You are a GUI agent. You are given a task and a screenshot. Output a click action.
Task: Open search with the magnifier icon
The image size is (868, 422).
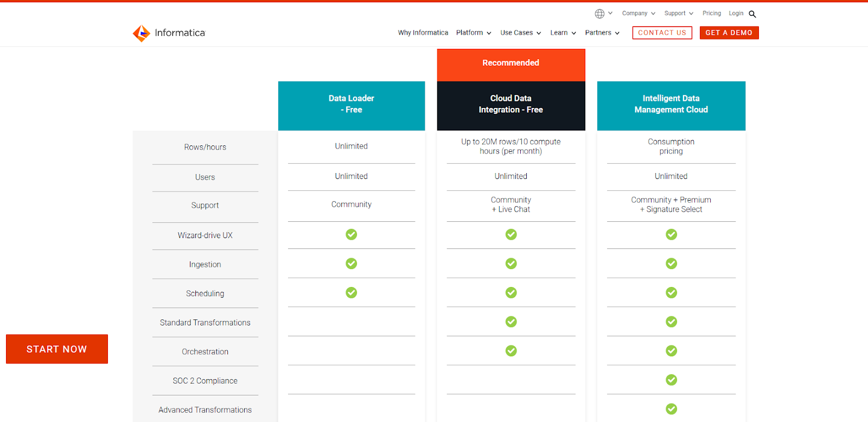pyautogui.click(x=752, y=14)
